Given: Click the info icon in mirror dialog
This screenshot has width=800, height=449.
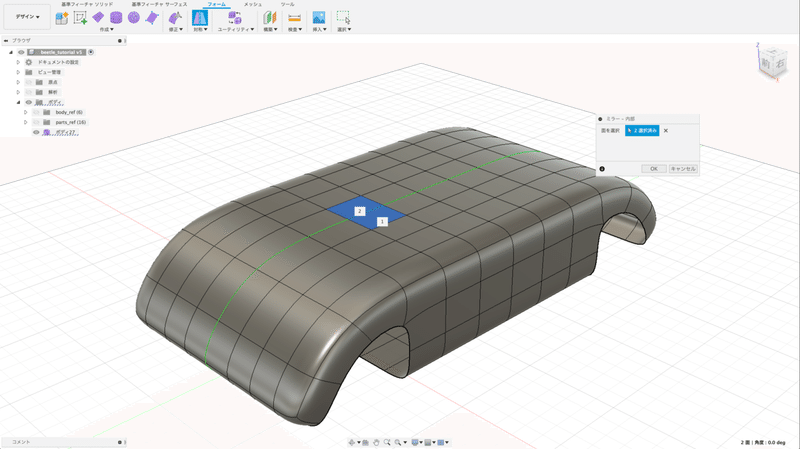Looking at the screenshot, I should (602, 169).
